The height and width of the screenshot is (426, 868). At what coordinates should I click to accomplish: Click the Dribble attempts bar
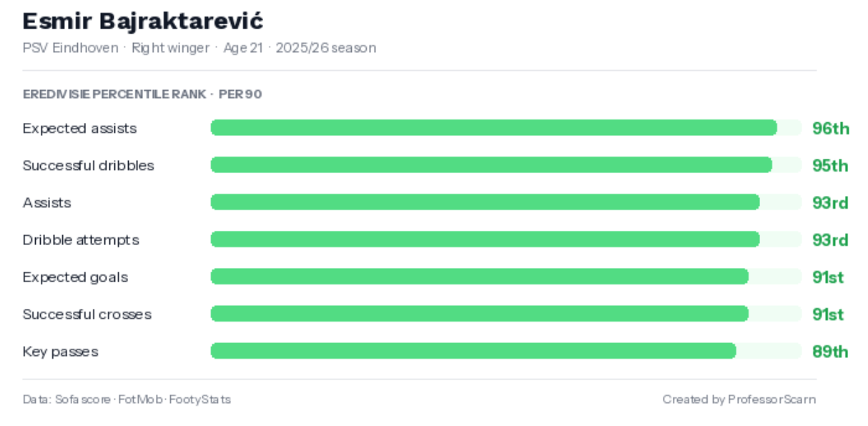tap(506, 239)
